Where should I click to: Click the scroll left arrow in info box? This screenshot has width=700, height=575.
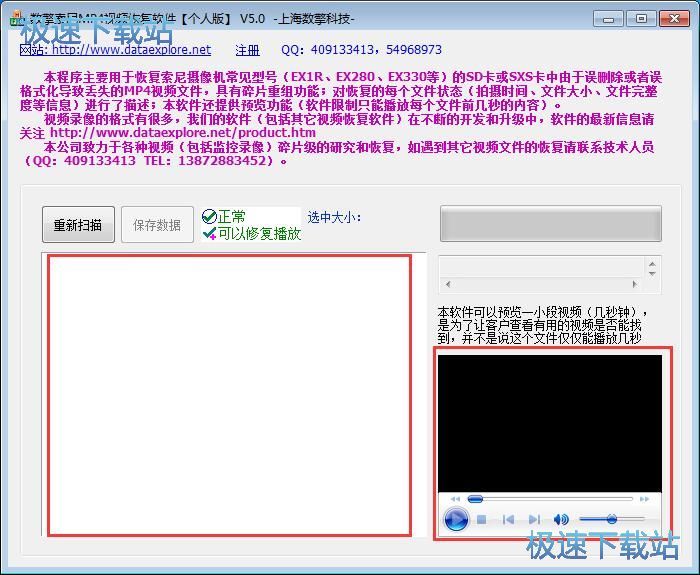point(448,284)
